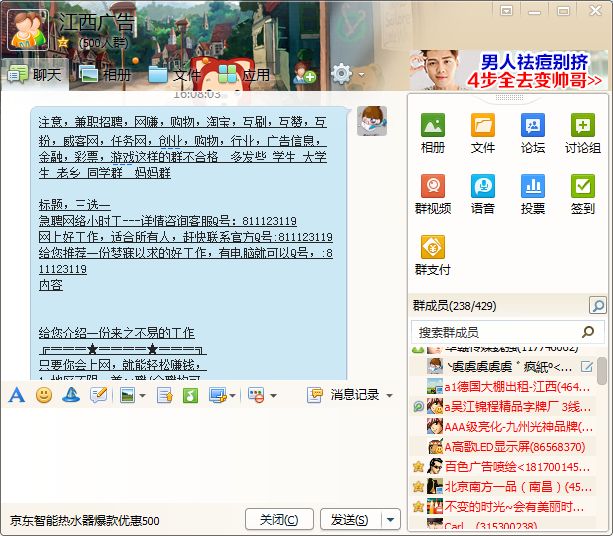Start 群视频 group video

(433, 194)
